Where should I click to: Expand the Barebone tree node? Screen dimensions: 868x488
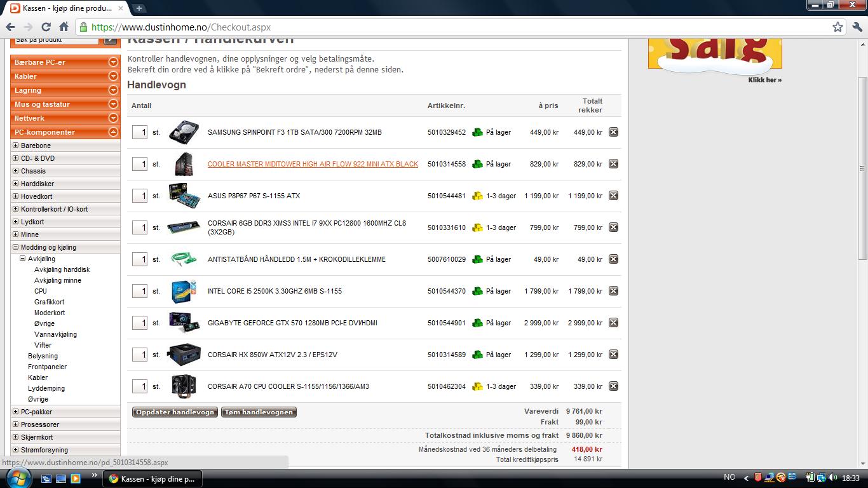tap(16, 146)
